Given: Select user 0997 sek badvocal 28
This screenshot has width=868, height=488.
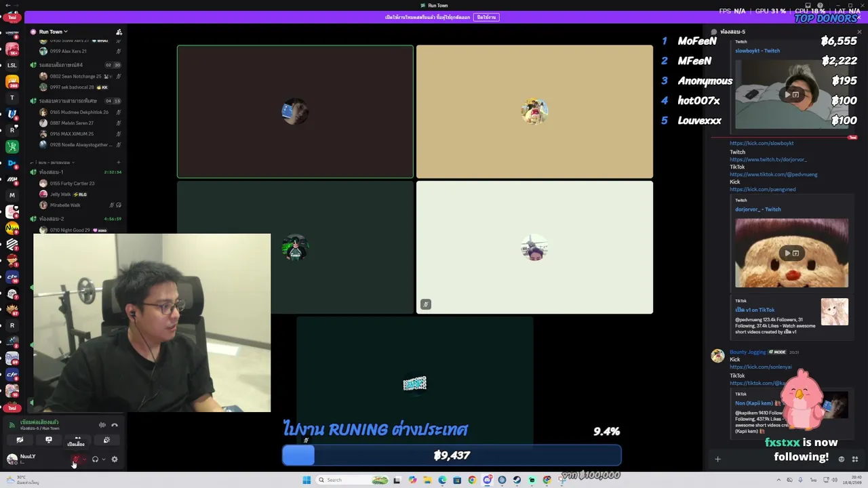Looking at the screenshot, I should (73, 87).
